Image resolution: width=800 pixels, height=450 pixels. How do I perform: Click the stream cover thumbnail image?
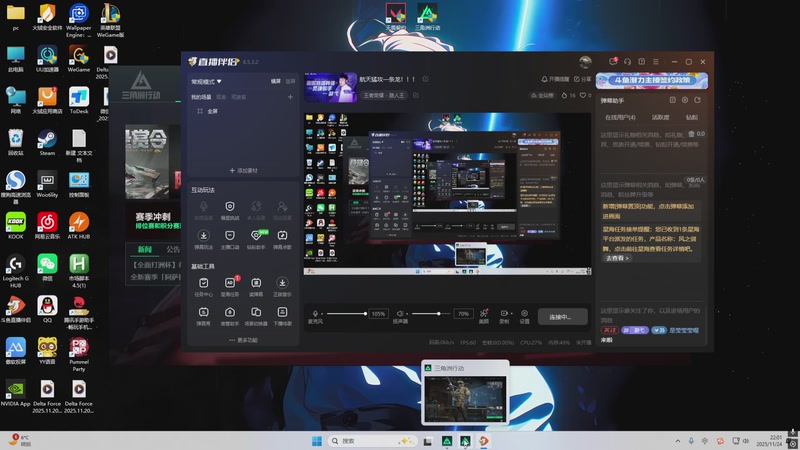(330, 87)
